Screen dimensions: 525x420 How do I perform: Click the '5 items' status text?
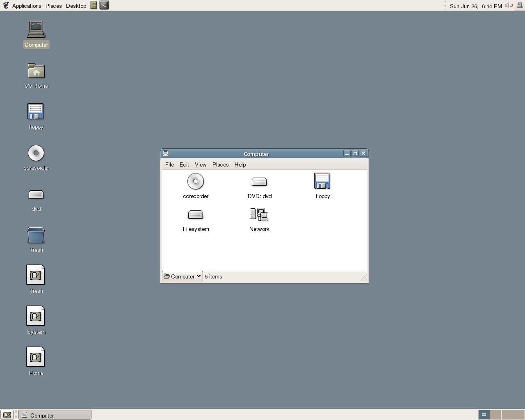(213, 276)
